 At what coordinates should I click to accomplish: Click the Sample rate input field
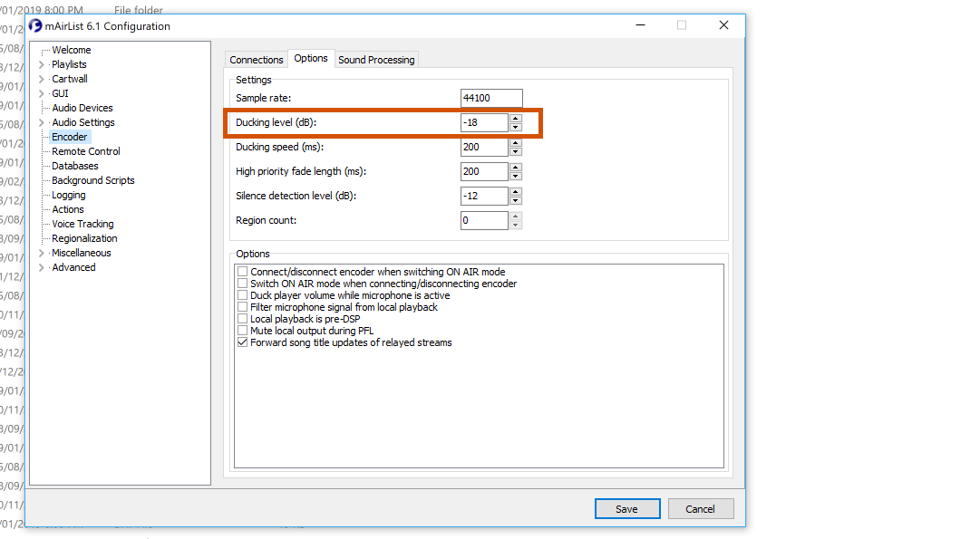tap(491, 98)
